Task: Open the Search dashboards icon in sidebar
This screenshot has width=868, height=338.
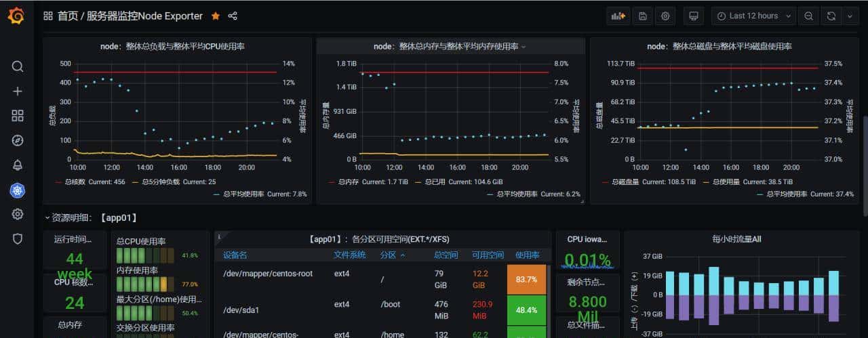Action: (x=18, y=66)
